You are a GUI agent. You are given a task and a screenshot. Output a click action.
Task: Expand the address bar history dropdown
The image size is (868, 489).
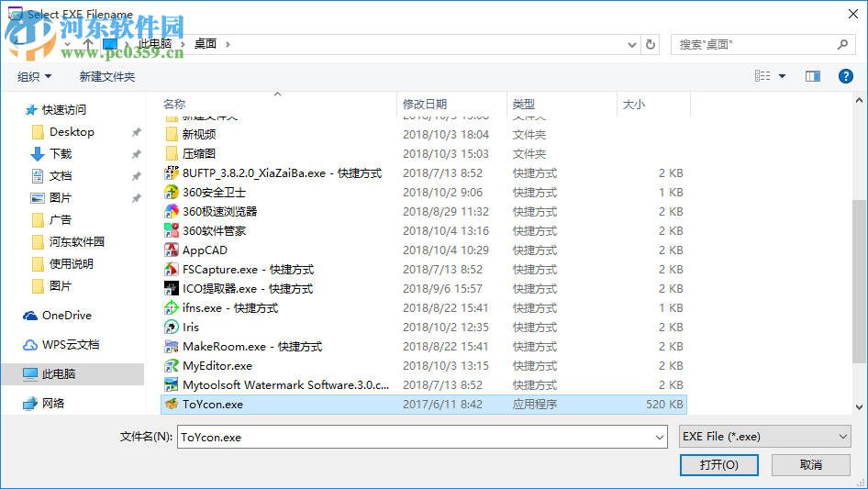click(x=631, y=45)
